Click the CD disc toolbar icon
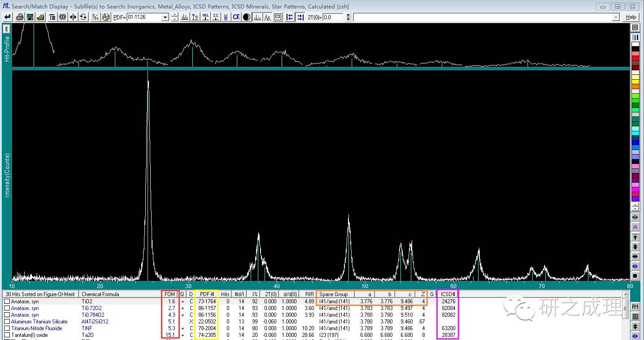 (x=106, y=17)
